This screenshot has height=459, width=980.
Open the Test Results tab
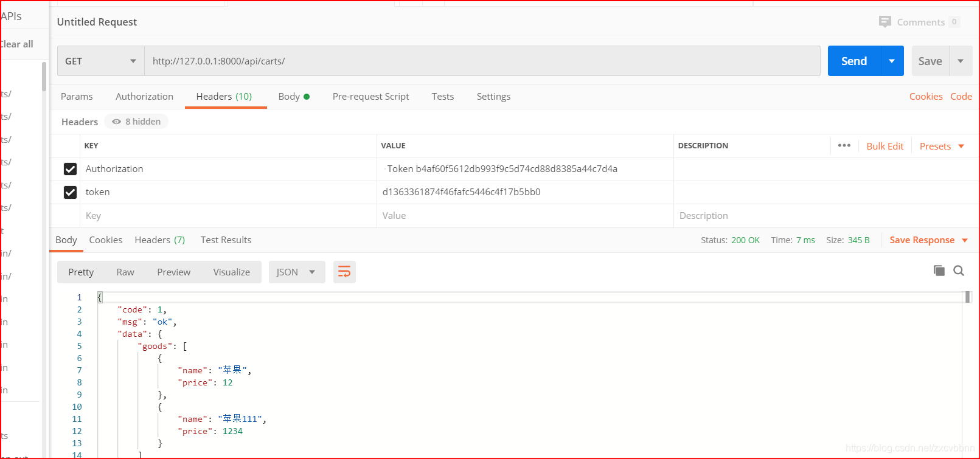226,240
